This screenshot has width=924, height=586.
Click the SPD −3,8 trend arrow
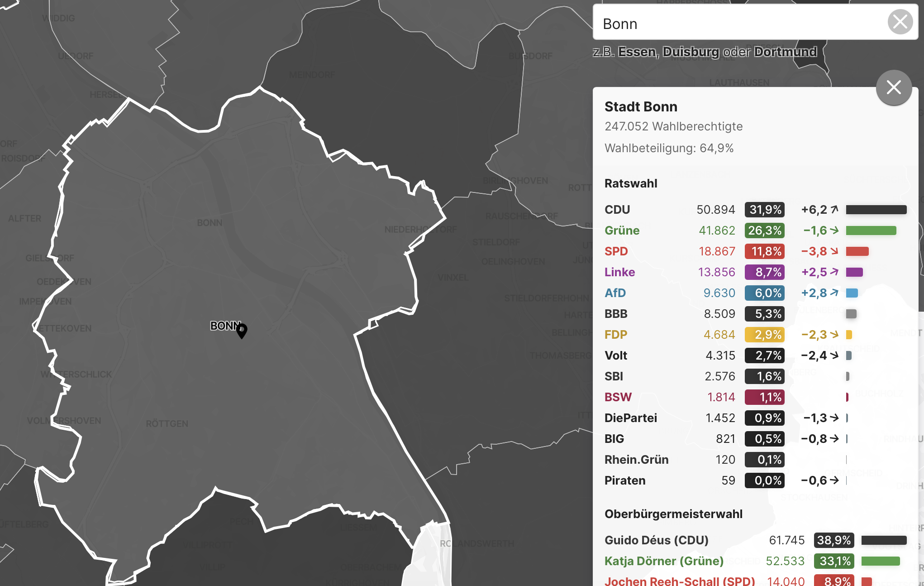point(834,251)
